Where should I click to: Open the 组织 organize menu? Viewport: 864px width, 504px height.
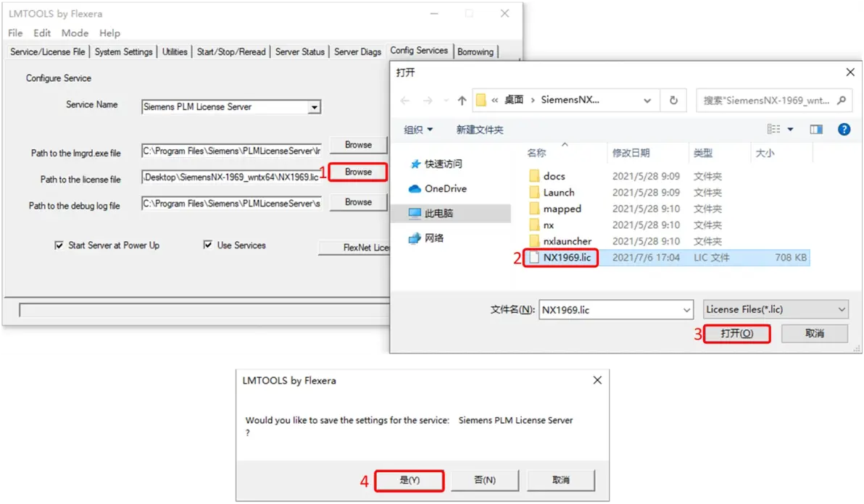pos(418,130)
